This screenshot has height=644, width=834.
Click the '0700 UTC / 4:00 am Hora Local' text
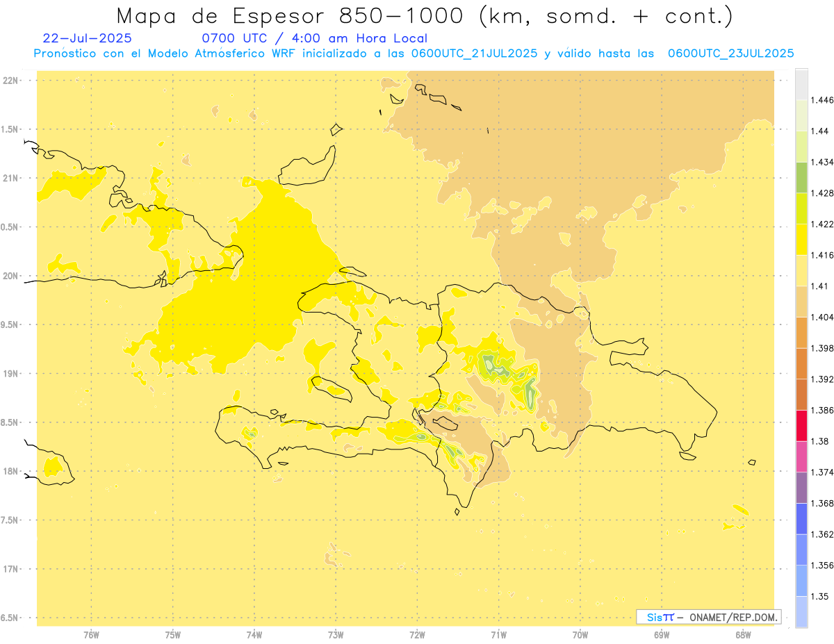coord(314,39)
